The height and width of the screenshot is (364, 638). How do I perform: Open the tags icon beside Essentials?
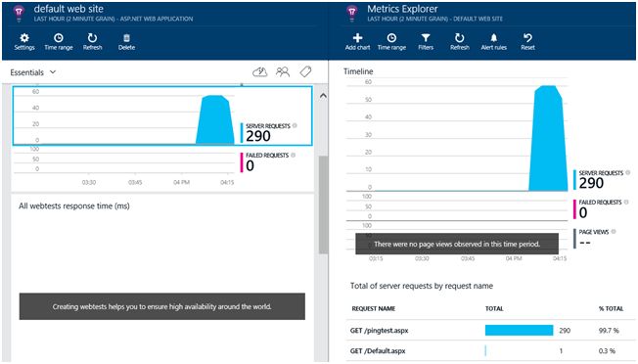coord(305,72)
